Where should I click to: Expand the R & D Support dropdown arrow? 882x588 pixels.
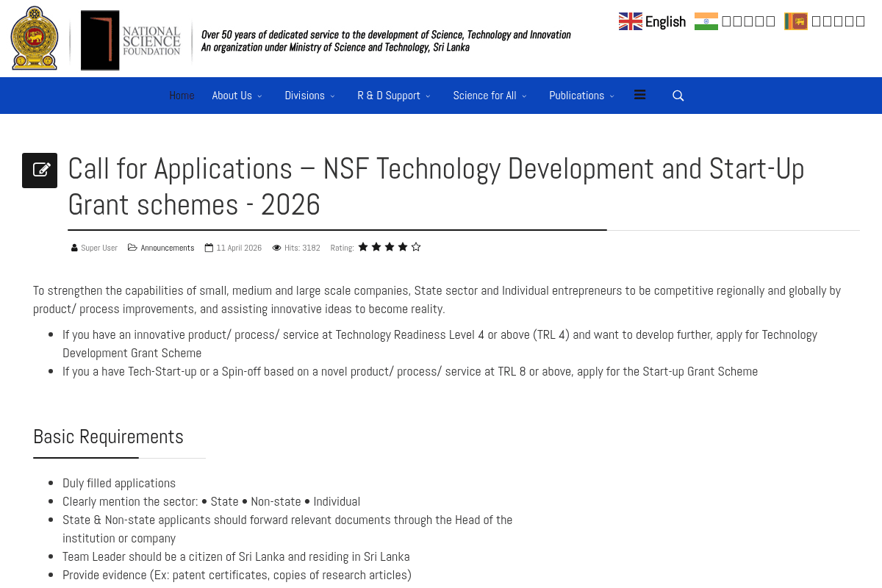point(428,96)
